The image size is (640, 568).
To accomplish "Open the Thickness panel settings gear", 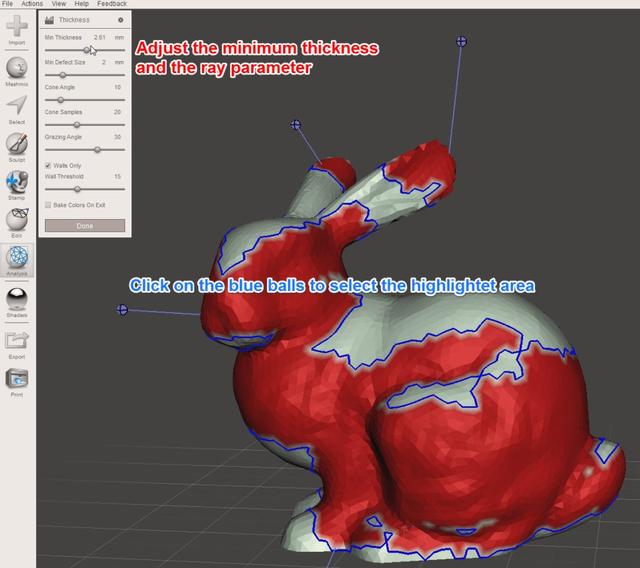I will tap(121, 19).
